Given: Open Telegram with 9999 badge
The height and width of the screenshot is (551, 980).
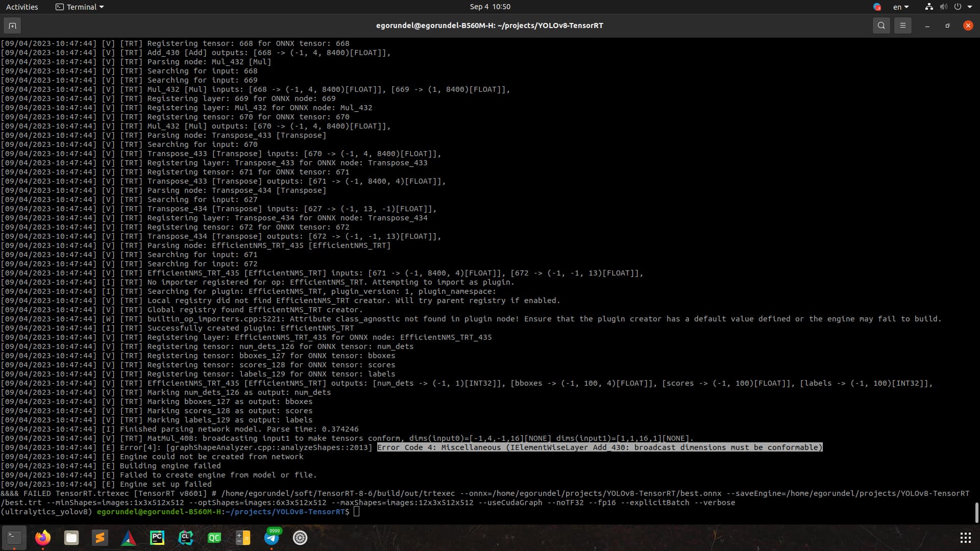Looking at the screenshot, I should pos(272,538).
